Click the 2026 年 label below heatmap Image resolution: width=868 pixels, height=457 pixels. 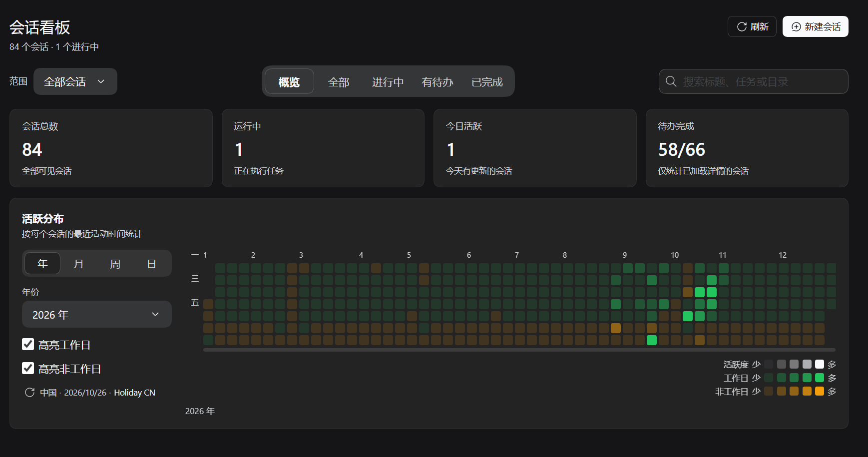(x=200, y=411)
